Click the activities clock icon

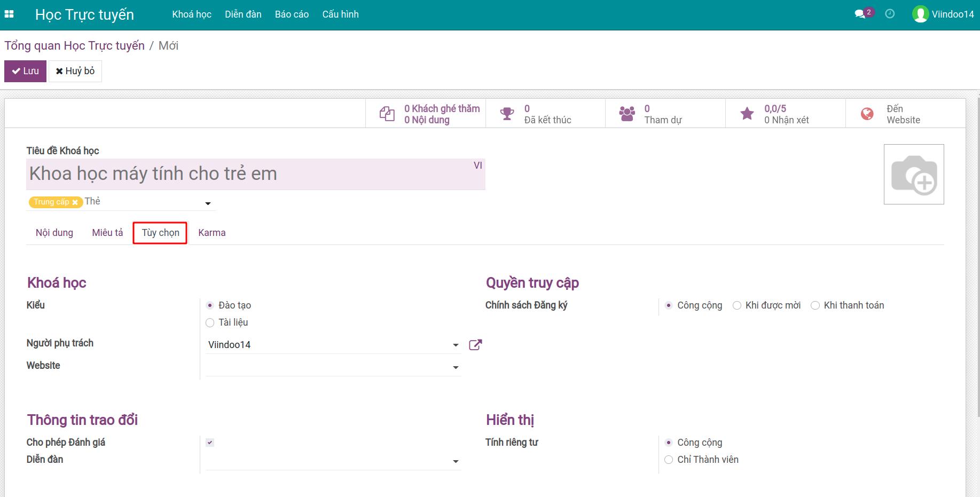coord(890,14)
